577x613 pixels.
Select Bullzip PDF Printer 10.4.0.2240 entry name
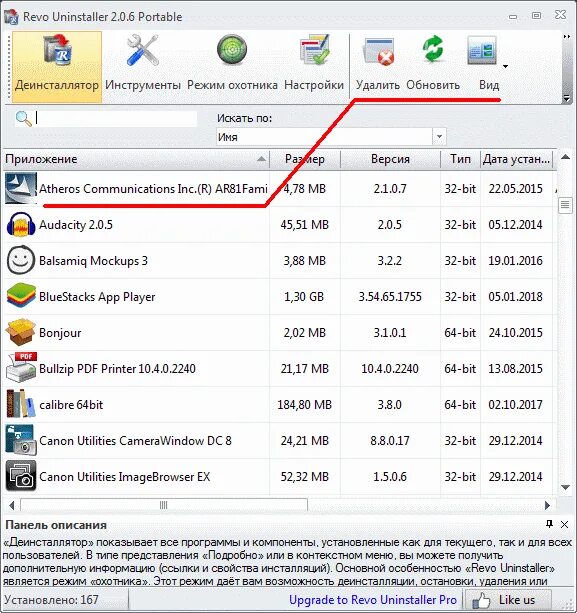117,369
